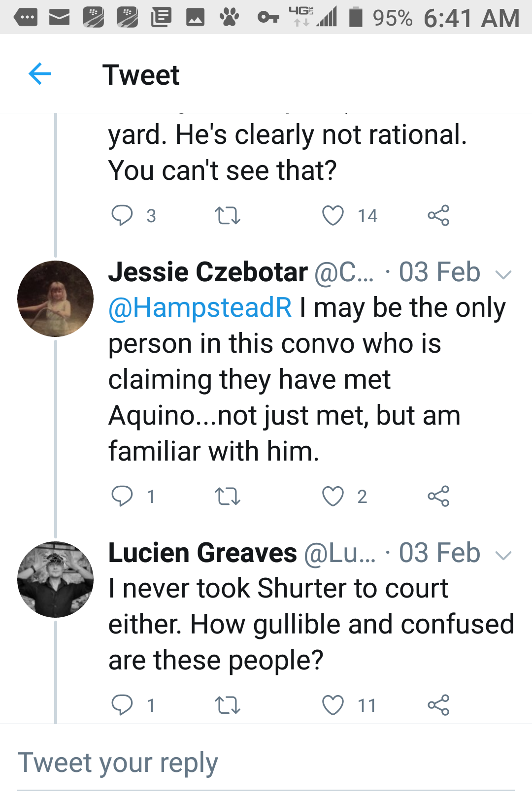View Lucien Greaves' profile picture

pos(55,579)
